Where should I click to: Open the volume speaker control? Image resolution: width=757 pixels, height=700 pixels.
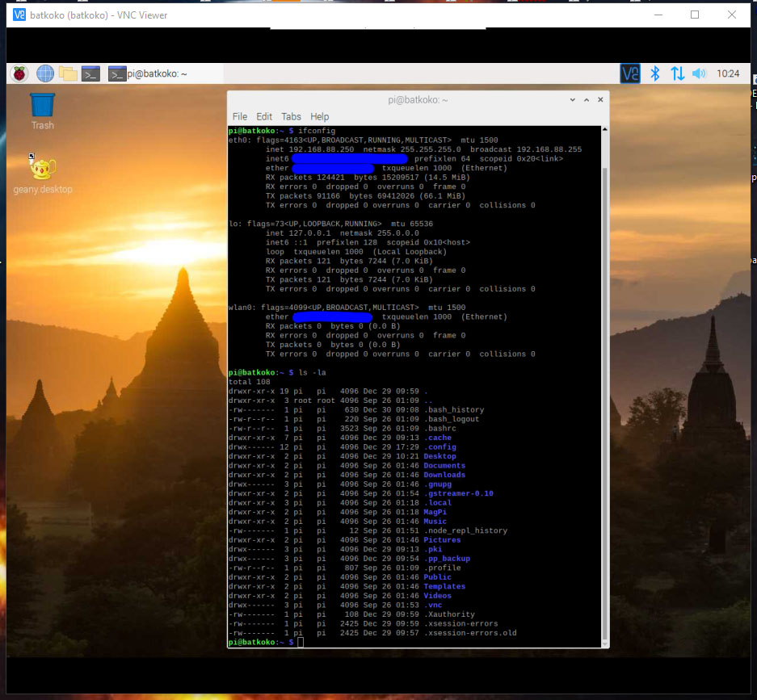click(x=699, y=73)
